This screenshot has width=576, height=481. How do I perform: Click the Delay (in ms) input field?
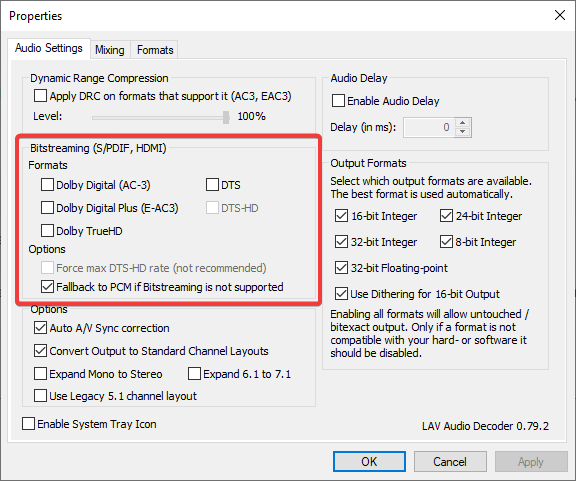tap(429, 128)
